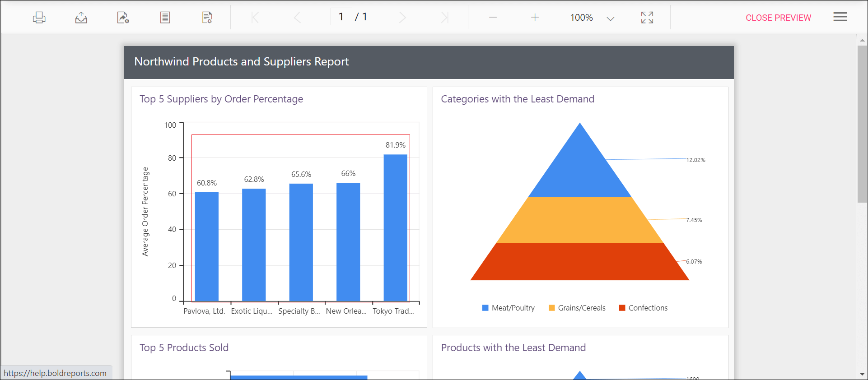868x380 pixels.
Task: Click the Confections legend label
Action: tap(648, 308)
